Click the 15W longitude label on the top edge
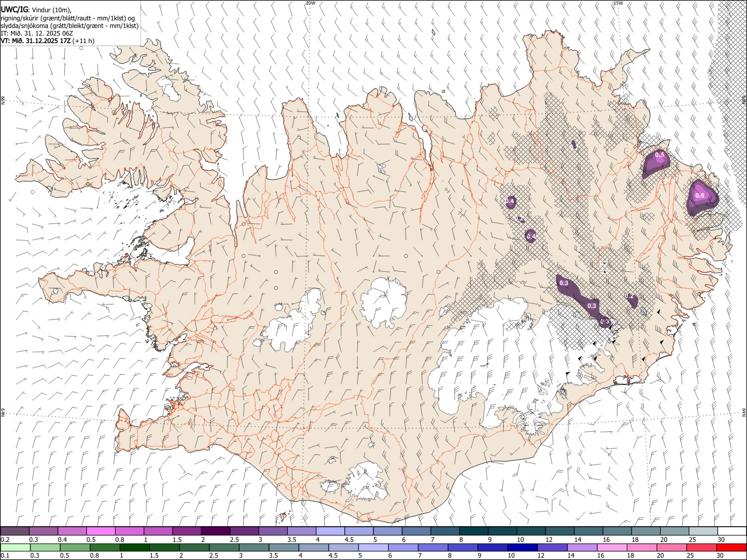 point(618,3)
